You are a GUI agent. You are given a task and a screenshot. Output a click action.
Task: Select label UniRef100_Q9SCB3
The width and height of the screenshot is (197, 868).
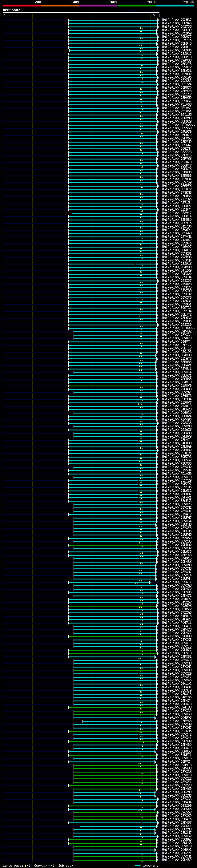click(x=177, y=81)
